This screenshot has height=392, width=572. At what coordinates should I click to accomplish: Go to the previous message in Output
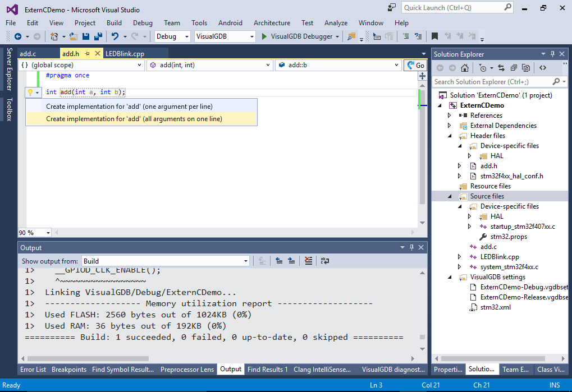(x=279, y=261)
